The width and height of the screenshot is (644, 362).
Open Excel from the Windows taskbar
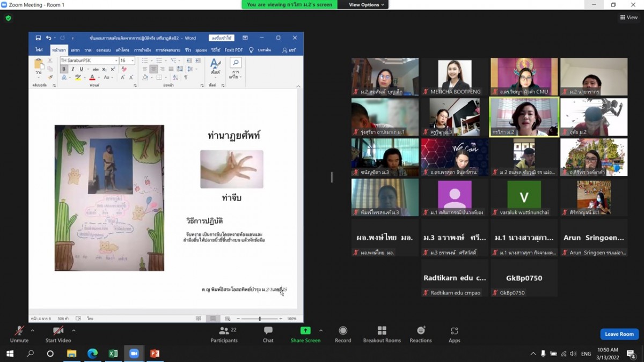click(x=113, y=353)
